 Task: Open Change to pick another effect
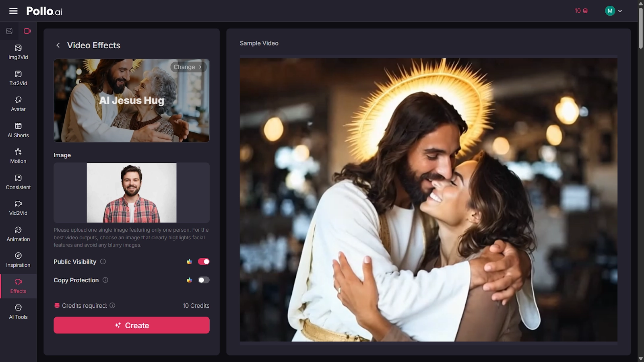coord(188,67)
